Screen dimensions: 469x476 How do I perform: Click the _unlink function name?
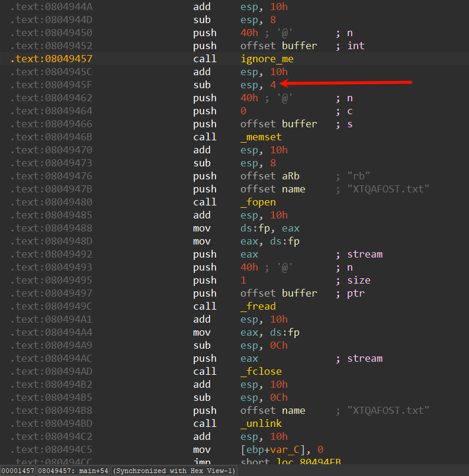pyautogui.click(x=261, y=423)
